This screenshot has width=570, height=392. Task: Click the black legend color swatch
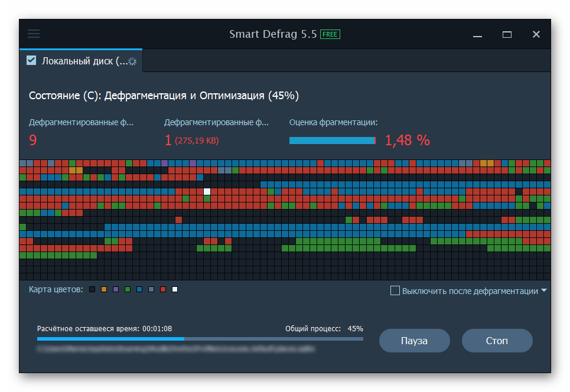[92, 289]
